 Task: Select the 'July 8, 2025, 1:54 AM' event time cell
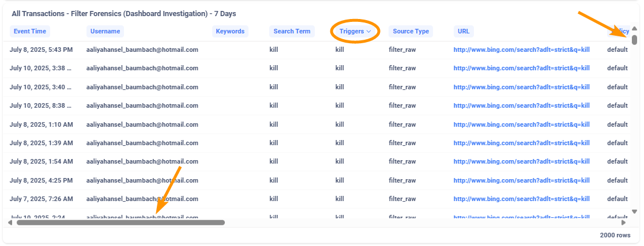(41, 161)
